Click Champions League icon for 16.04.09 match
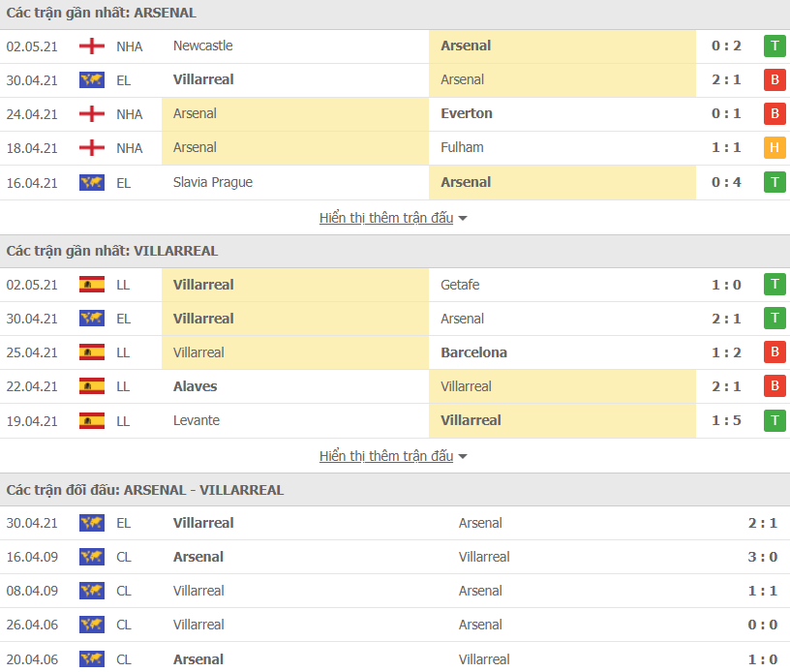The height and width of the screenshot is (672, 790). coord(92,557)
